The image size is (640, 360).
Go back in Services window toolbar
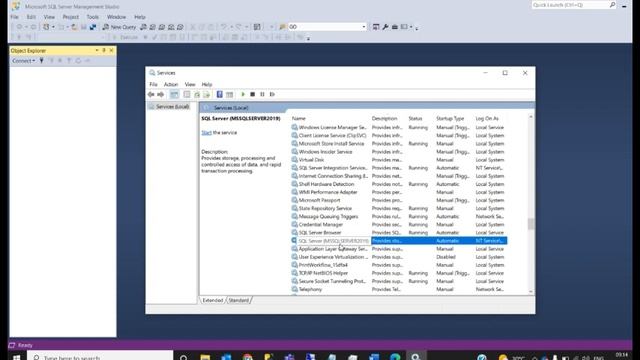(x=151, y=94)
